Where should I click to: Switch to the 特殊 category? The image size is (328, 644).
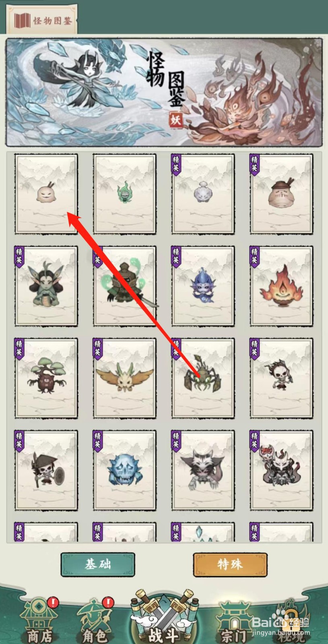point(230,564)
